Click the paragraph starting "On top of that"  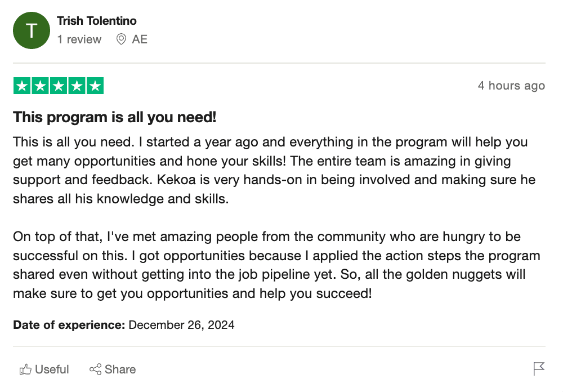tap(276, 265)
